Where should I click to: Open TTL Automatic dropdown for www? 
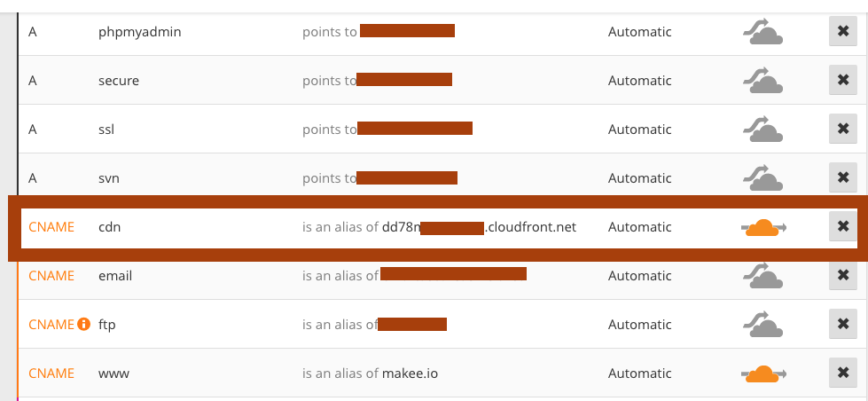639,373
